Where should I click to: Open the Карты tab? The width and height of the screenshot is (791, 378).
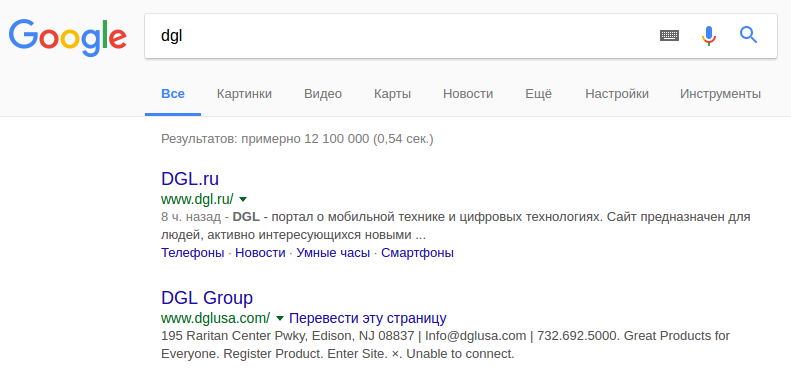[392, 94]
